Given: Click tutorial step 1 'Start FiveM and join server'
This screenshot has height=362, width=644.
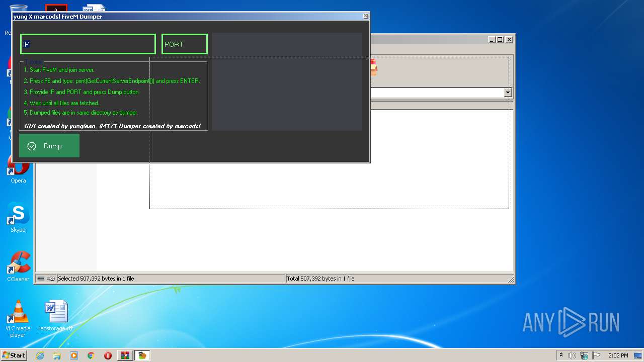Looking at the screenshot, I should [59, 70].
